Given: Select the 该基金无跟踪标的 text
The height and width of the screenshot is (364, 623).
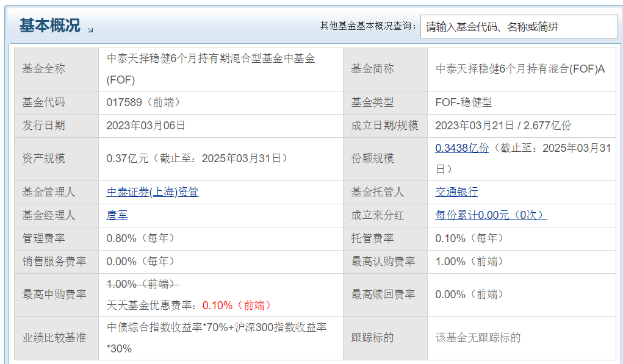Looking at the screenshot, I should (478, 338).
